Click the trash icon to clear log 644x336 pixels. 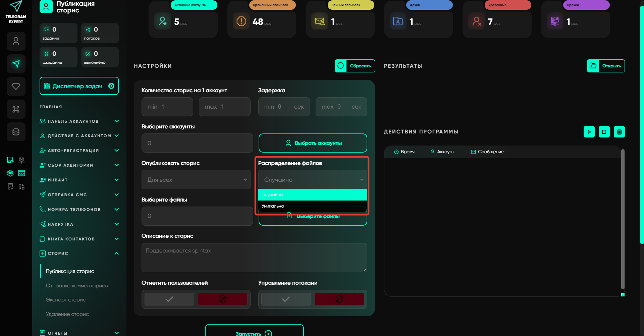pyautogui.click(x=619, y=132)
